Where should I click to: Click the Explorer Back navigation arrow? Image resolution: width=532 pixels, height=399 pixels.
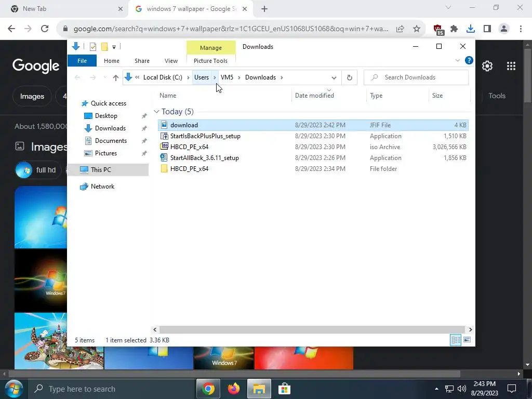point(78,78)
